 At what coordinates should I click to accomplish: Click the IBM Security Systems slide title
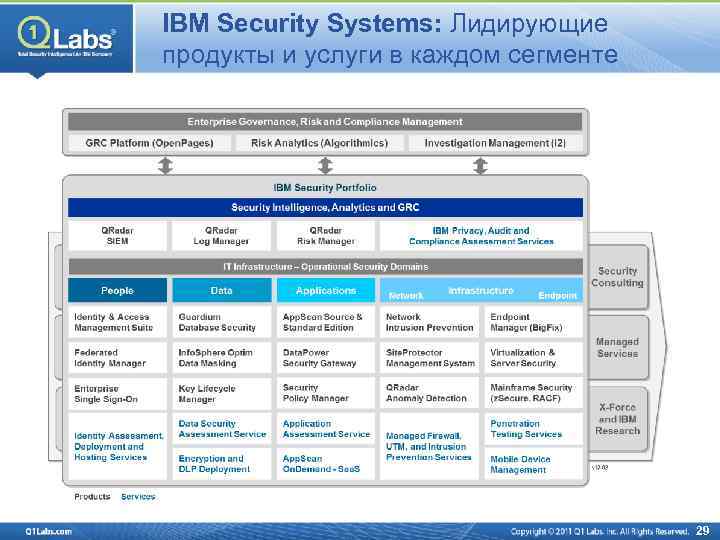click(x=390, y=39)
